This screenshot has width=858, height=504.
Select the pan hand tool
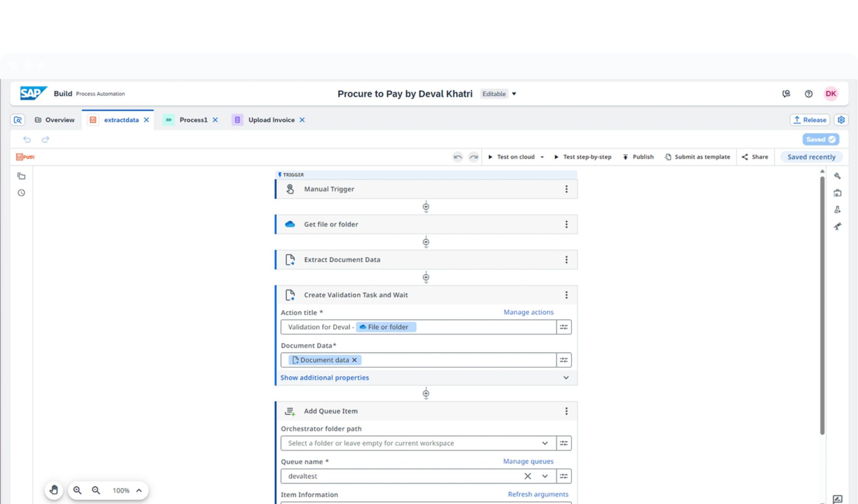click(x=54, y=490)
